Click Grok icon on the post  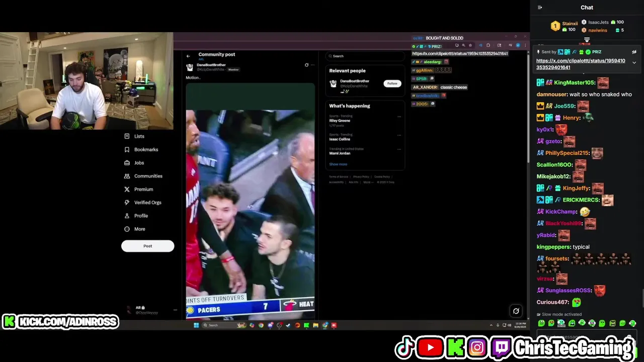tap(306, 65)
